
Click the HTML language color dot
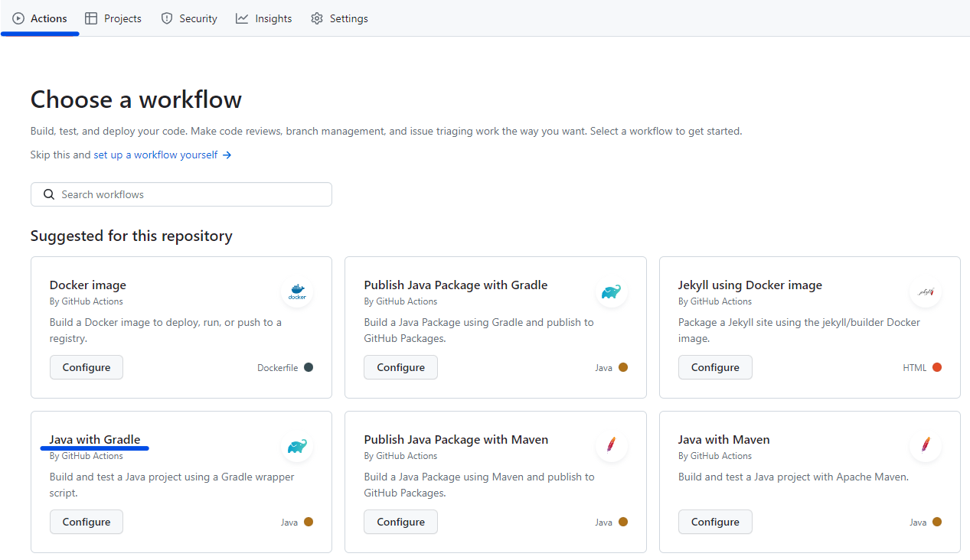point(937,367)
